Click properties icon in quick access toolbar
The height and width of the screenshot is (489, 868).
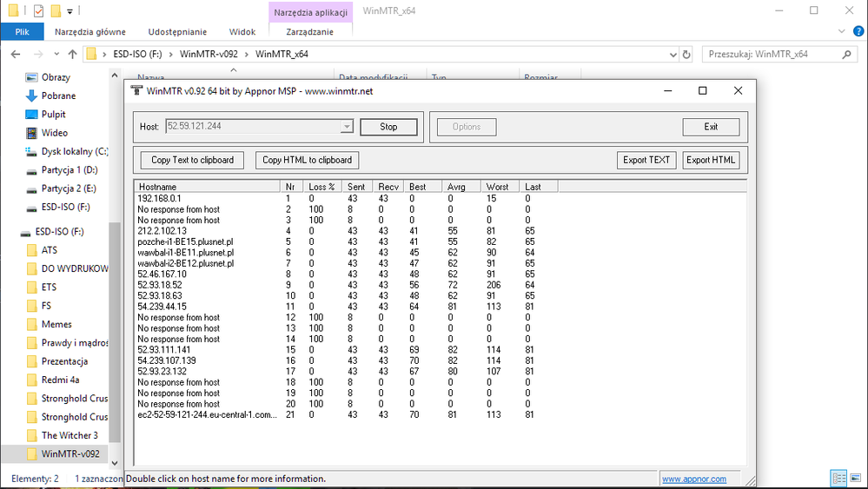(37, 10)
